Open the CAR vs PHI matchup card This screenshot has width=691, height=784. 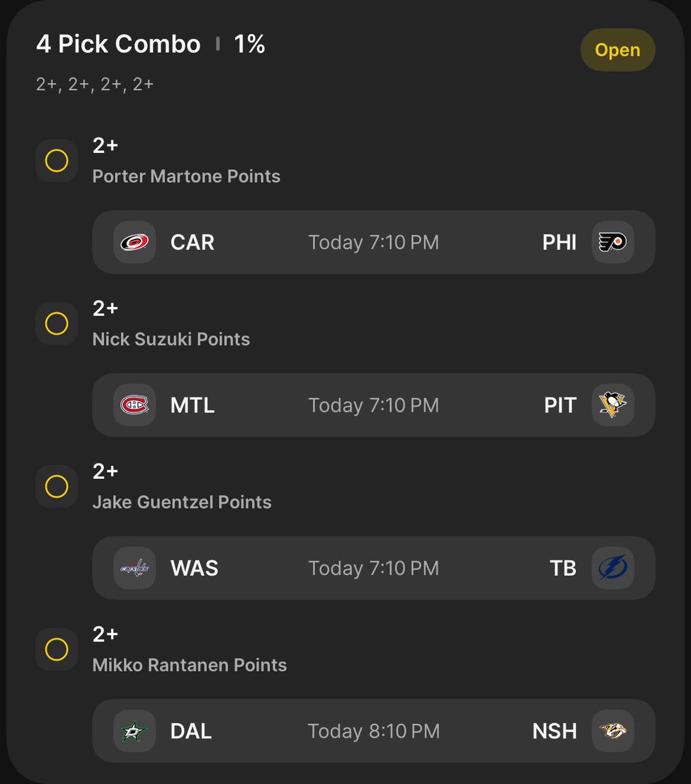[373, 242]
